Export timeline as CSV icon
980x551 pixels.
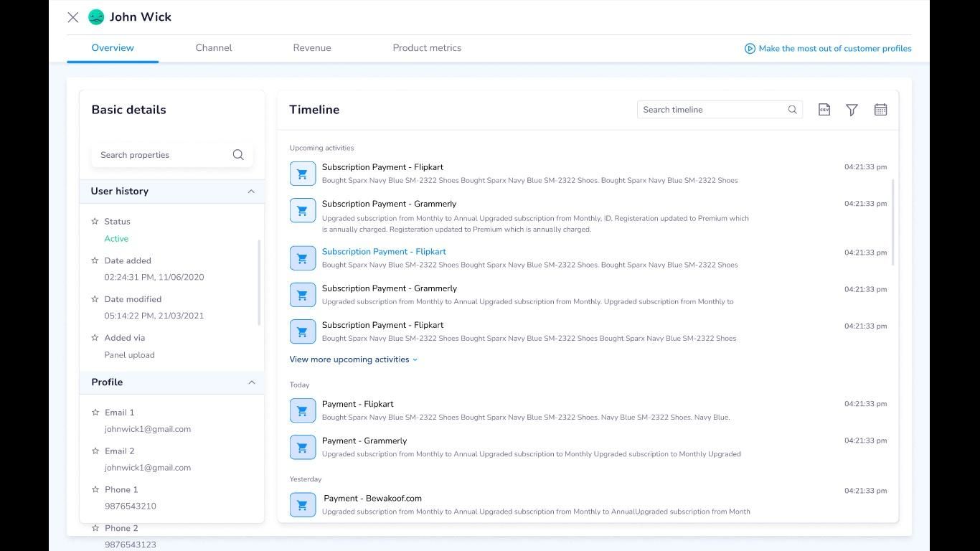tap(824, 110)
